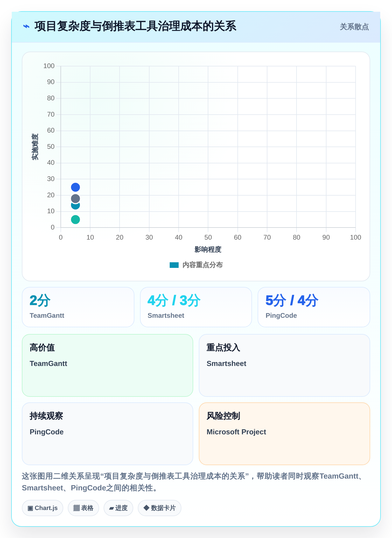Viewport: 392px width, 538px height.
Task: Select the green scatter point near 5
Action: click(x=75, y=219)
